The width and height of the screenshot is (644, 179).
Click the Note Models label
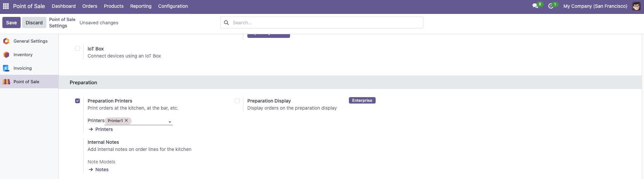click(x=102, y=162)
